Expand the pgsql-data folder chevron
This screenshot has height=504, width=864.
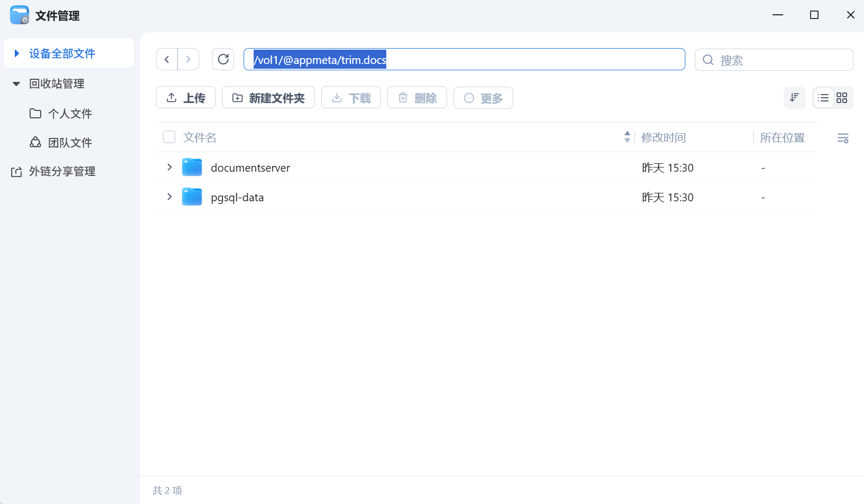[x=169, y=197]
